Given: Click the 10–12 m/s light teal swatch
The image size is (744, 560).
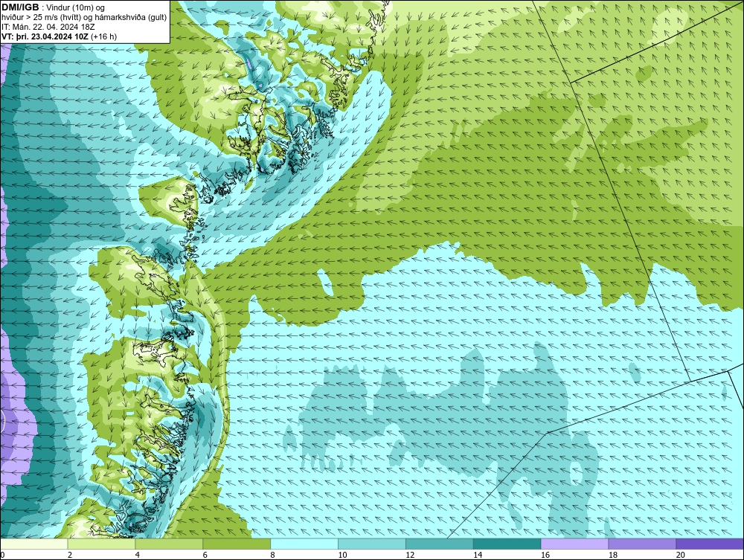Looking at the screenshot, I should [x=372, y=544].
